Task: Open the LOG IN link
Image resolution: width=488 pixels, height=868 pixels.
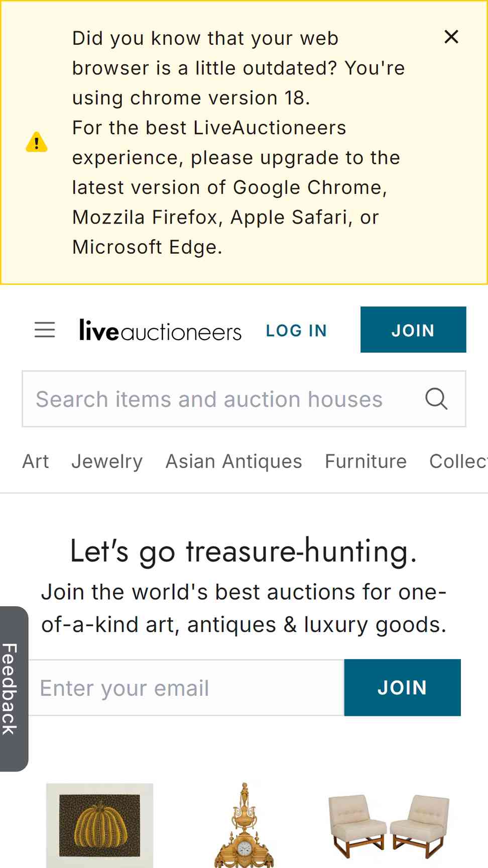Action: (296, 331)
